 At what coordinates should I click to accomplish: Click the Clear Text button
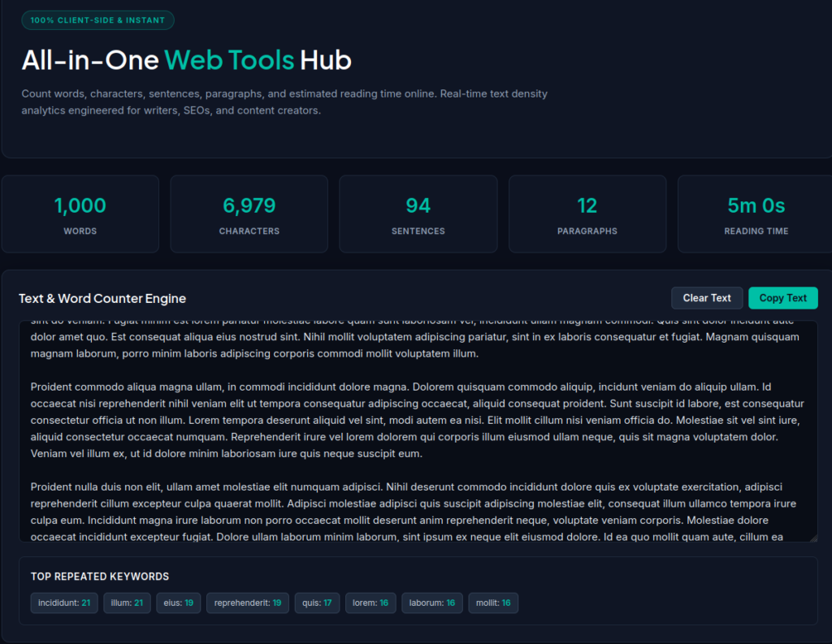coord(707,298)
